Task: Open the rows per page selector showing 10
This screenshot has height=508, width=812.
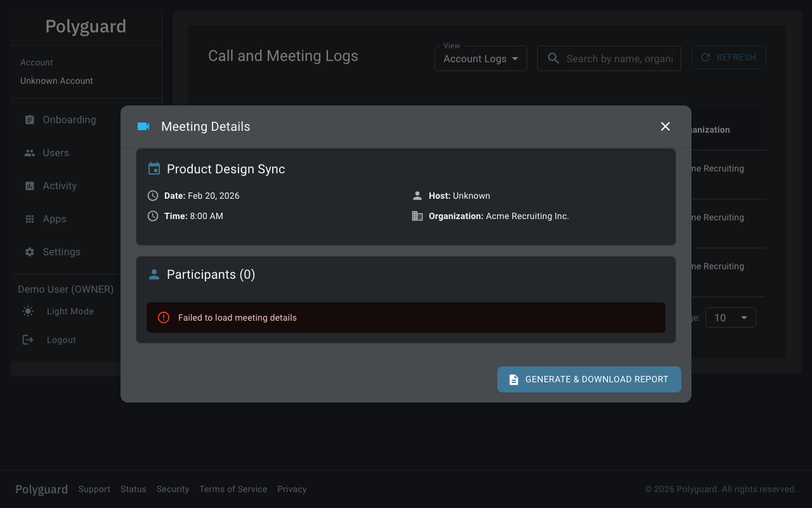Action: click(730, 317)
